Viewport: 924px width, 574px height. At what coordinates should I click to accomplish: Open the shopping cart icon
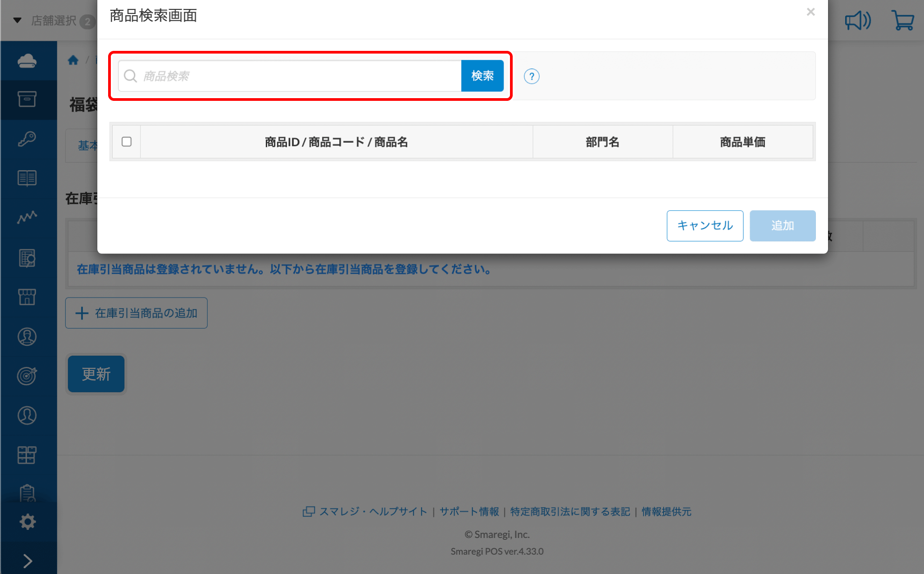point(902,21)
